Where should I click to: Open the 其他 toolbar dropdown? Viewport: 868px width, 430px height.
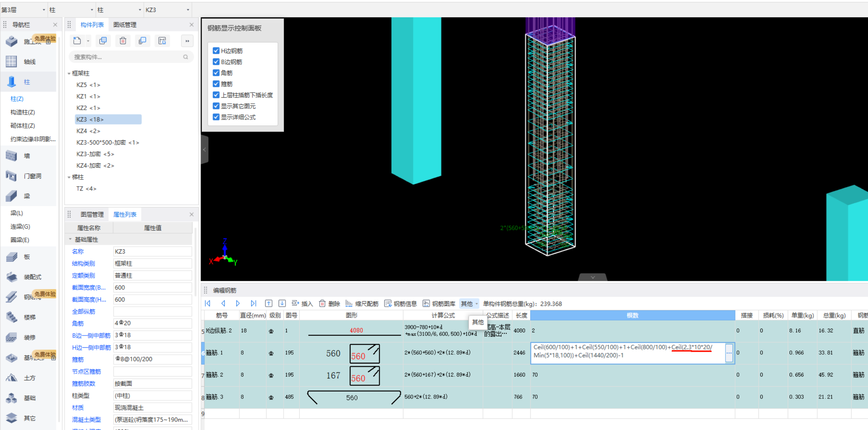click(470, 304)
